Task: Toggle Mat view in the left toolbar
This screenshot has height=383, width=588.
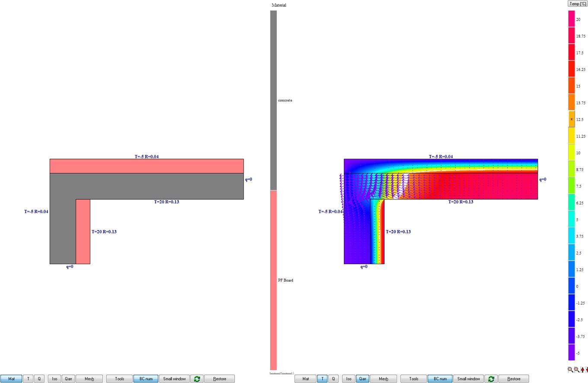Action: click(11, 379)
